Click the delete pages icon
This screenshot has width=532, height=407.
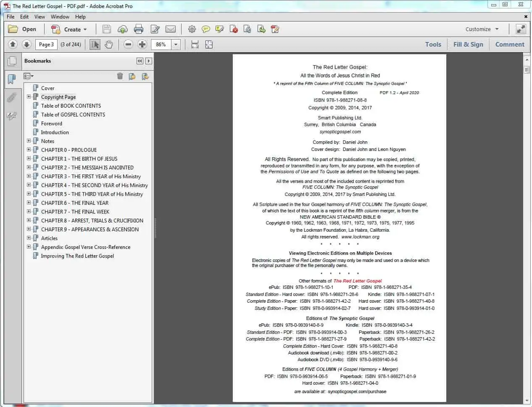[x=234, y=29]
